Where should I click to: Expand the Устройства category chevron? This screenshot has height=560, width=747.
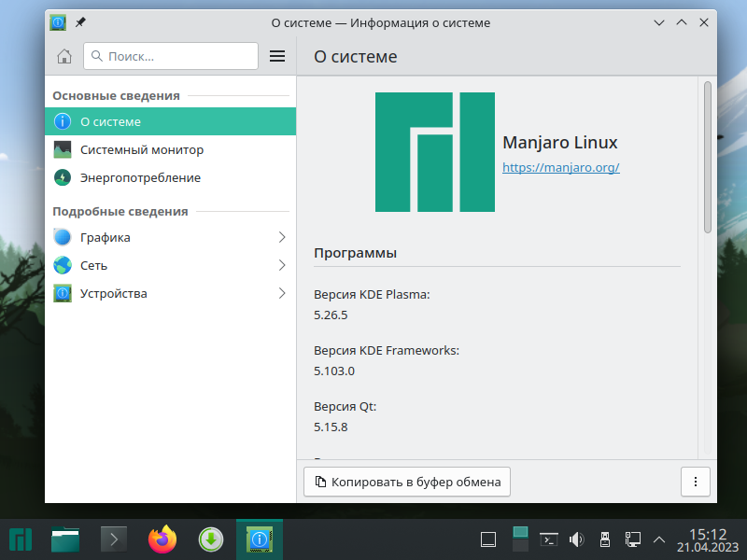tap(282, 293)
